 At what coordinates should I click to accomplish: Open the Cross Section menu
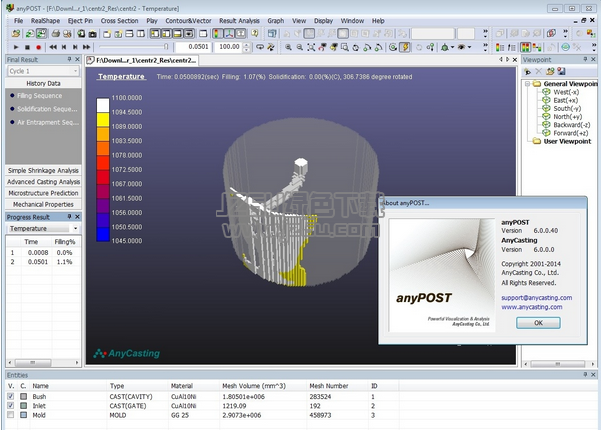click(119, 21)
